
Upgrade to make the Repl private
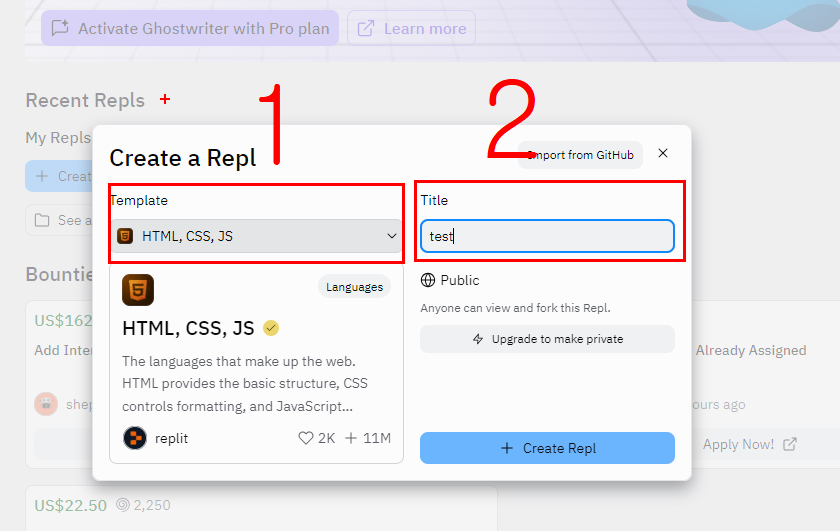tap(547, 339)
